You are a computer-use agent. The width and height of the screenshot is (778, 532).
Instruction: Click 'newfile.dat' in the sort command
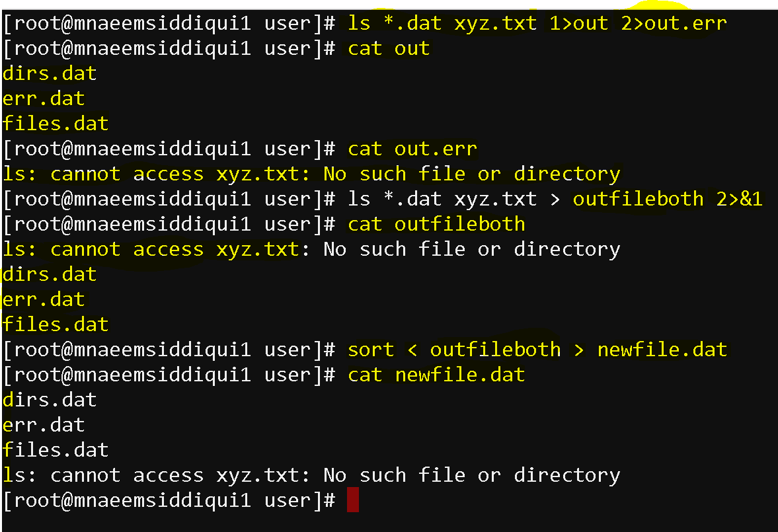(x=662, y=350)
